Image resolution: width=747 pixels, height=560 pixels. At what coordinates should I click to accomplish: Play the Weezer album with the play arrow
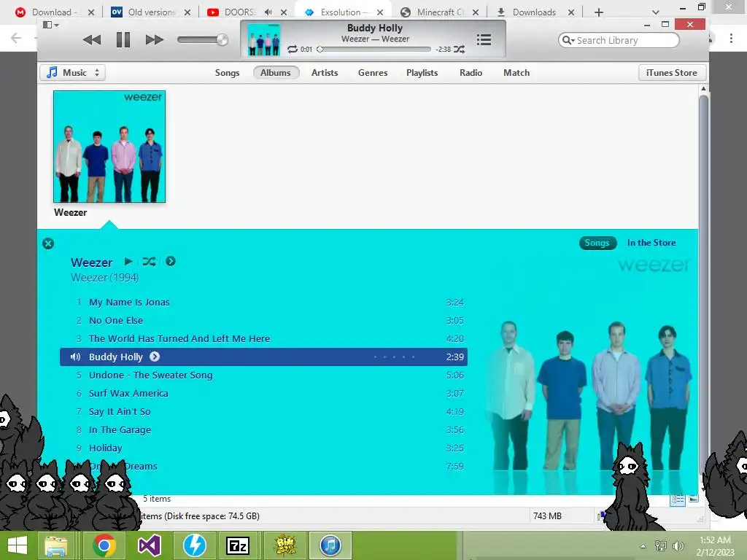128,261
